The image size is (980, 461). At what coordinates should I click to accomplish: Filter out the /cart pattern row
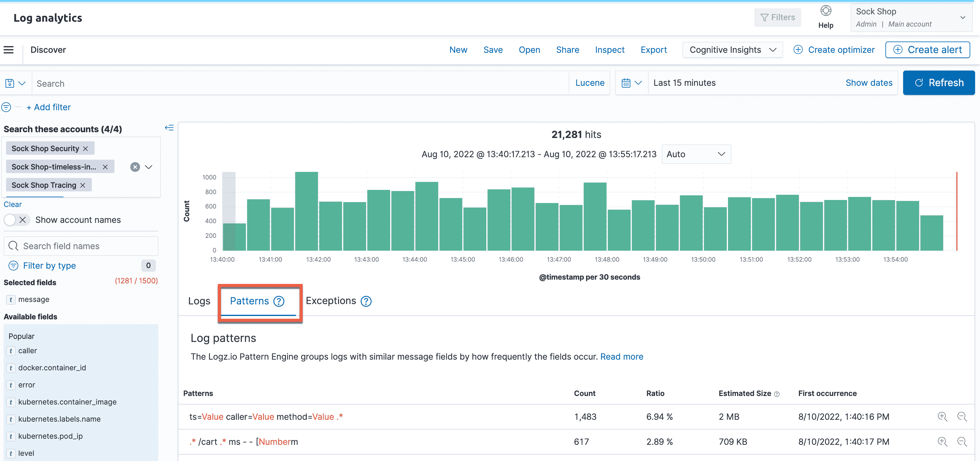(962, 441)
